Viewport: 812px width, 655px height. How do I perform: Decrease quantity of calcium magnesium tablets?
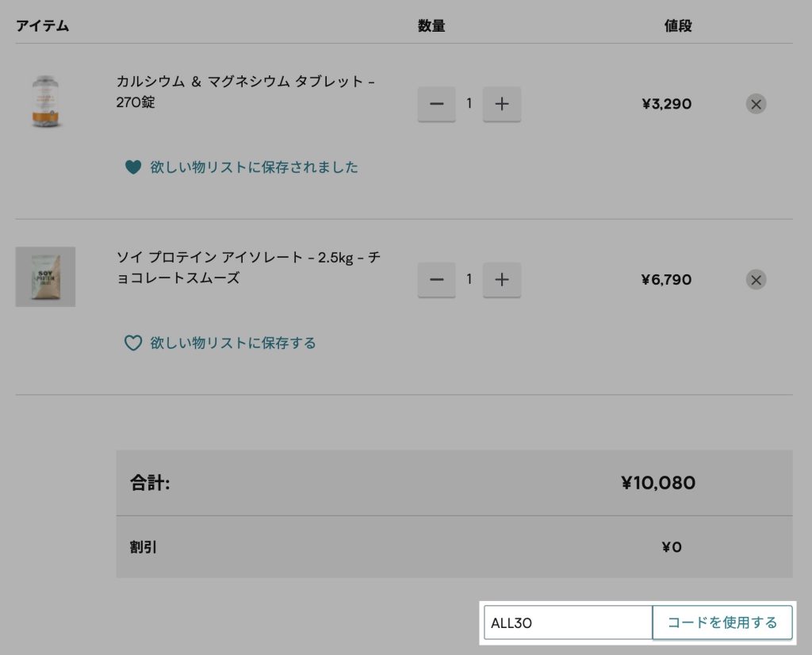tap(436, 104)
